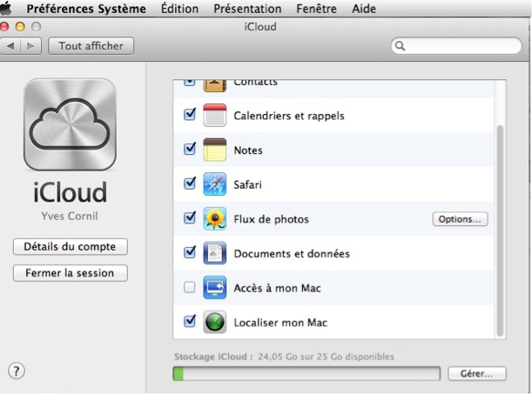Viewport: 532px width, 394px height.
Task: Click the Localiser mon Mac radar icon
Action: pyautogui.click(x=214, y=322)
